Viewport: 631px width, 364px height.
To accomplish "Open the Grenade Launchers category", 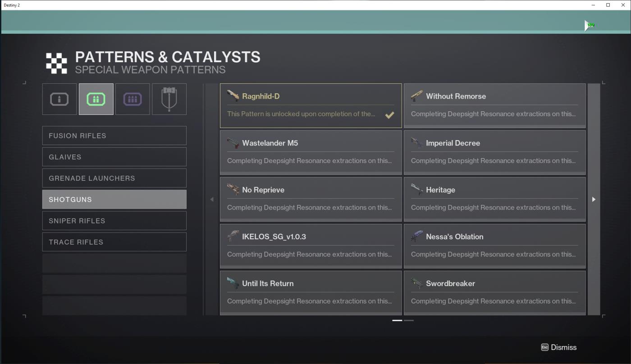I will (x=114, y=178).
